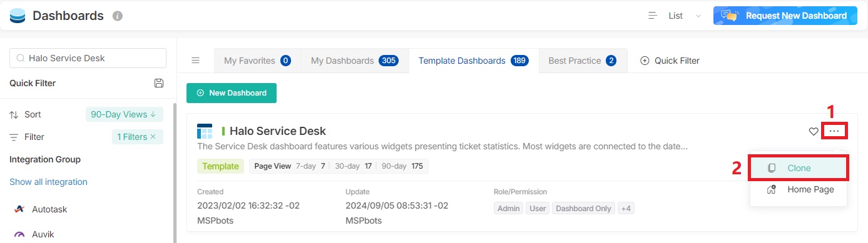Click the green Template tag
868x243 pixels.
coord(220,166)
